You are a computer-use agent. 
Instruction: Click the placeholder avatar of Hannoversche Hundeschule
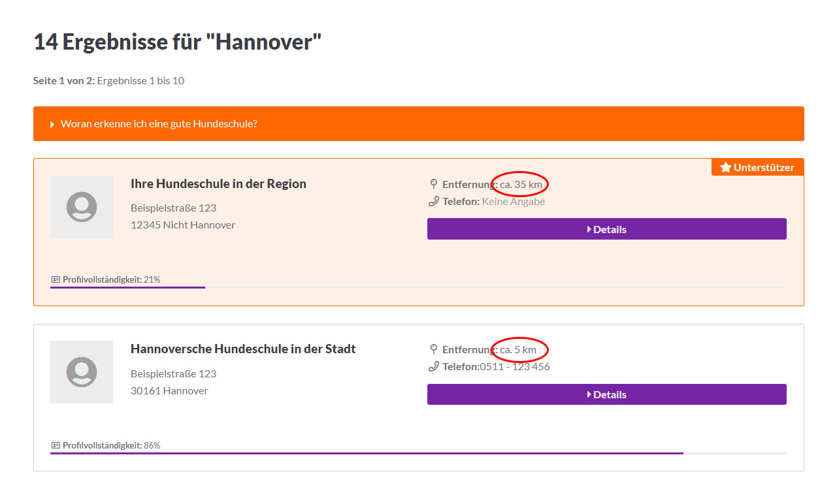pyautogui.click(x=81, y=372)
